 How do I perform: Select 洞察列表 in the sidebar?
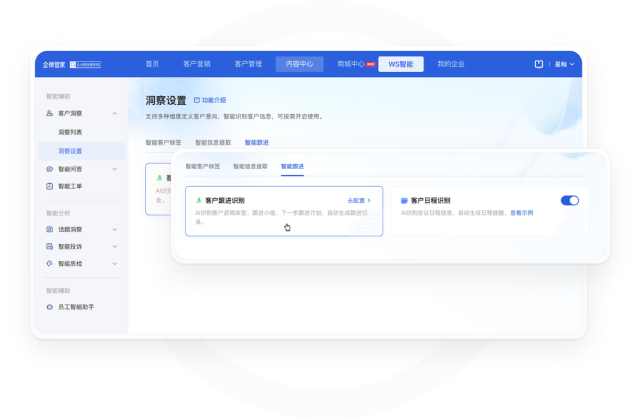tap(71, 132)
